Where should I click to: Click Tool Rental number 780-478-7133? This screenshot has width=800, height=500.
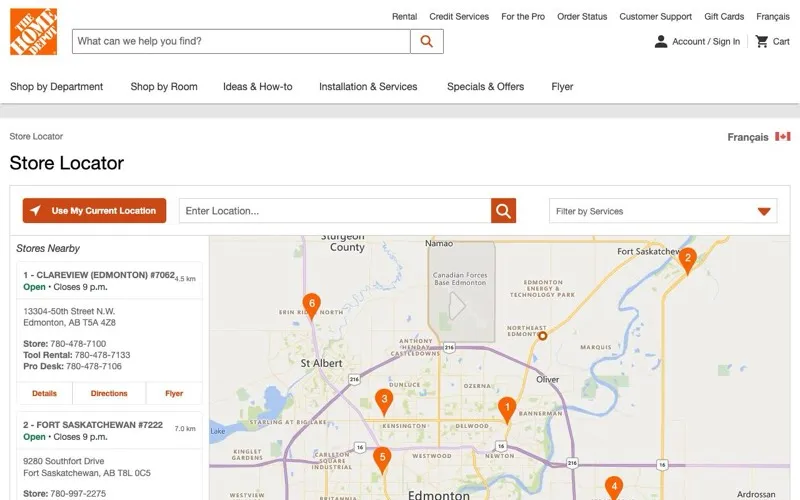(x=103, y=355)
